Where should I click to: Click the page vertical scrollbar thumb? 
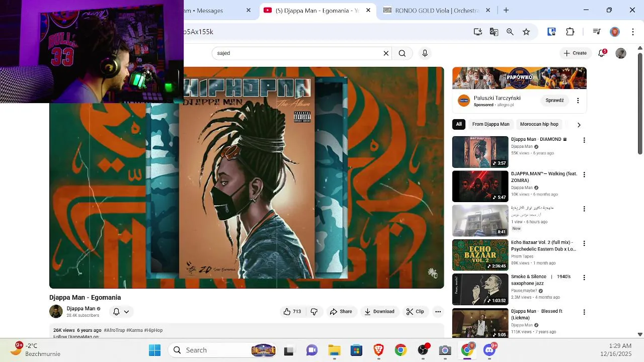tap(640, 103)
